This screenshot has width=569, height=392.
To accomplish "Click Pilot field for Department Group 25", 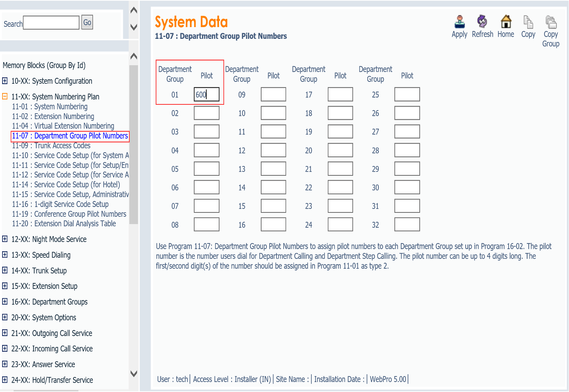I will pyautogui.click(x=407, y=94).
